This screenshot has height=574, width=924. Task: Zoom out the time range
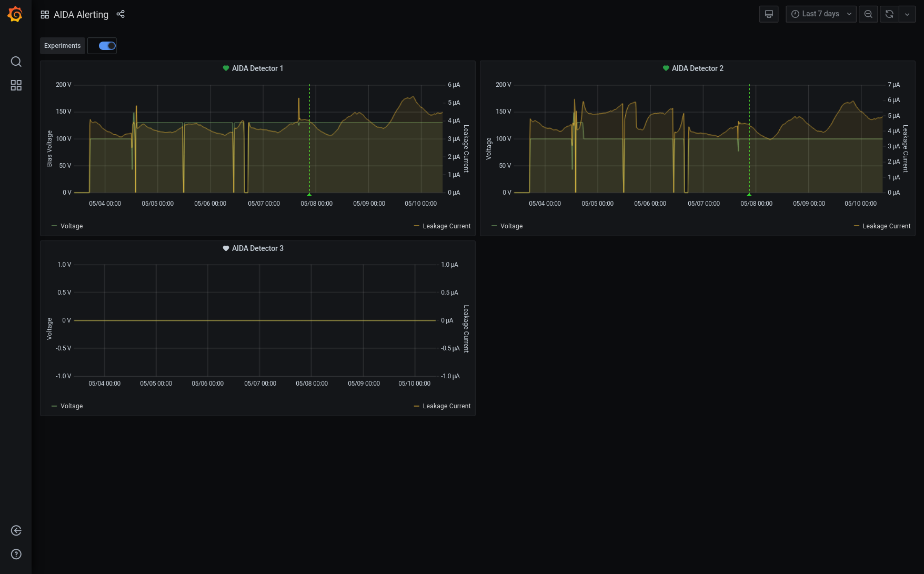[868, 14]
